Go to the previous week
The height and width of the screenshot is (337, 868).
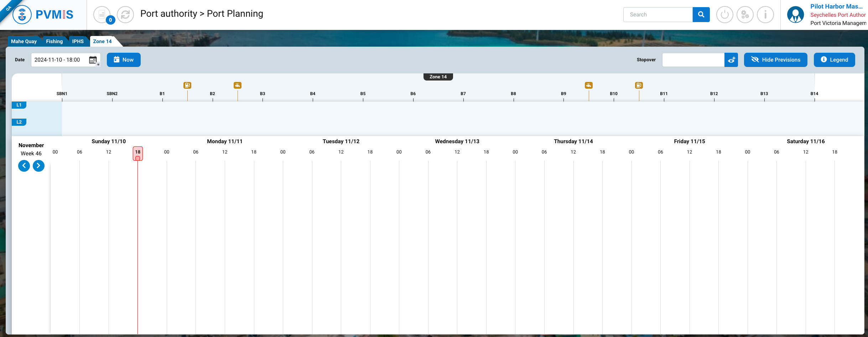click(24, 166)
